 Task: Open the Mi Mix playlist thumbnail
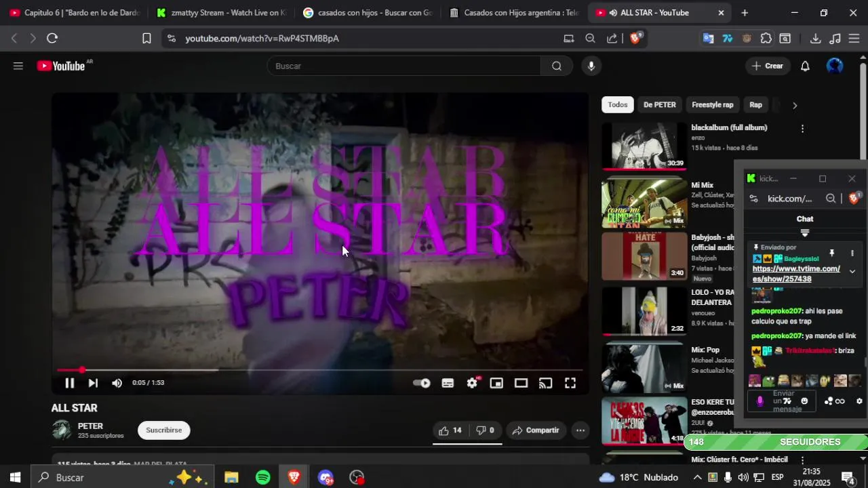644,203
